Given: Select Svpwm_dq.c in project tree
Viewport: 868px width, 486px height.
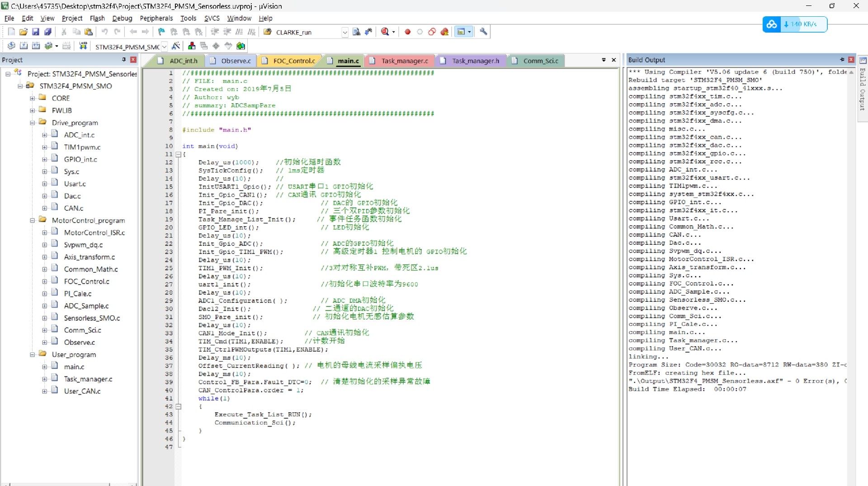Looking at the screenshot, I should click(83, 245).
